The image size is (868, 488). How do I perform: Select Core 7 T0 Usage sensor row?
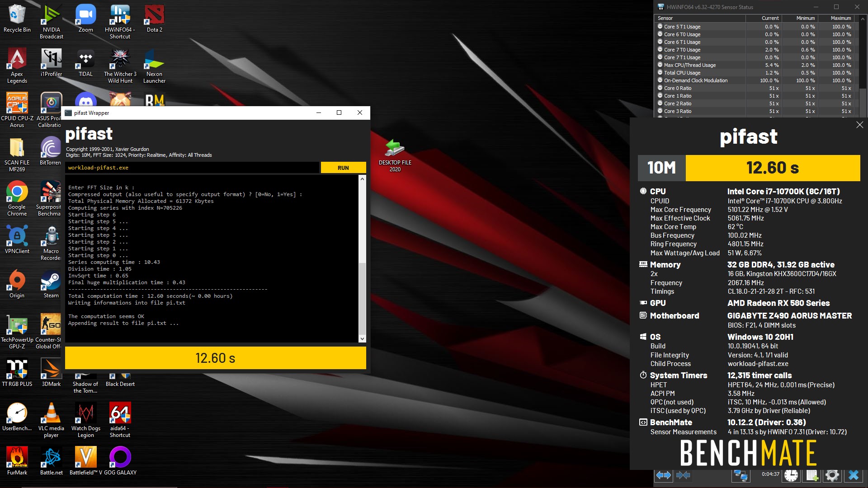pos(756,50)
